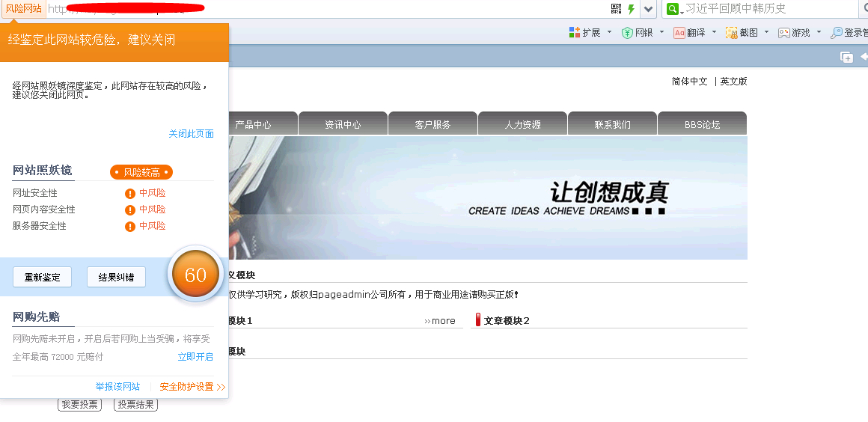Open the 产品中心 navigation tab
Viewport: 868px width, 422px height.
pos(253,125)
